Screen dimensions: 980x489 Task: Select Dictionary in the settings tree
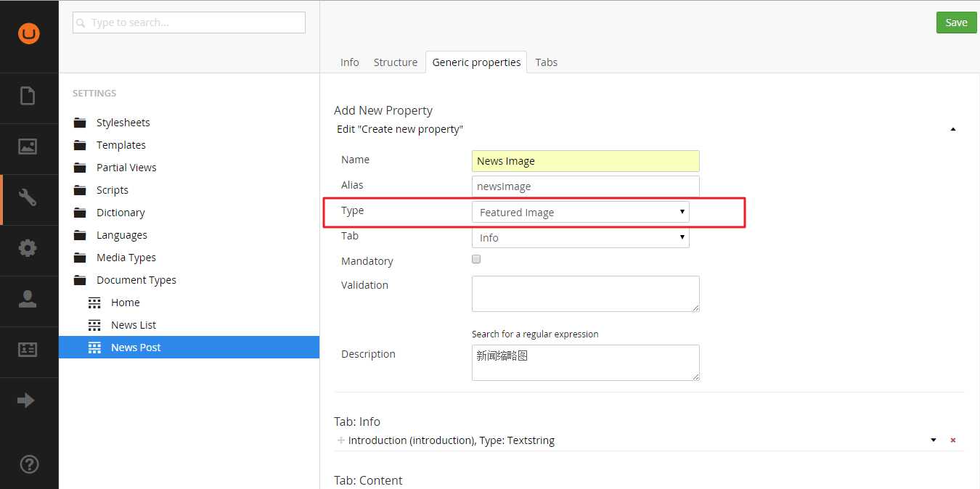tap(121, 213)
